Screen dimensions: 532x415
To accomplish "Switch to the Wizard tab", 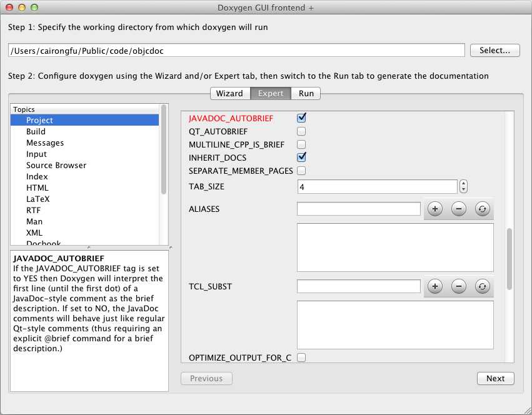I will pyautogui.click(x=229, y=93).
